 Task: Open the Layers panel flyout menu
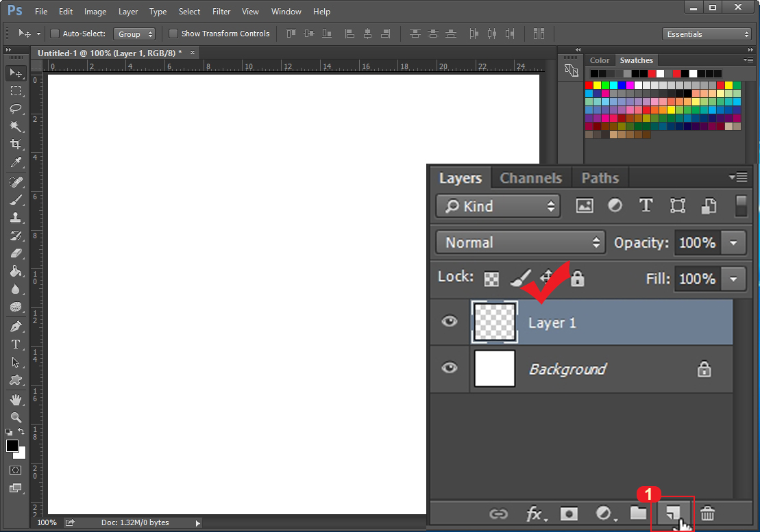[738, 177]
